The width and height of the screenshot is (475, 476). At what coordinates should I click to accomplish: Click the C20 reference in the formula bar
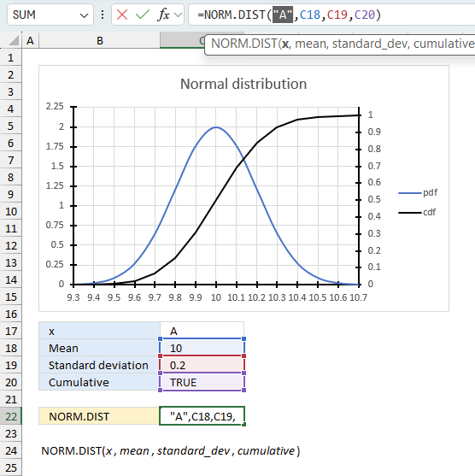(365, 15)
